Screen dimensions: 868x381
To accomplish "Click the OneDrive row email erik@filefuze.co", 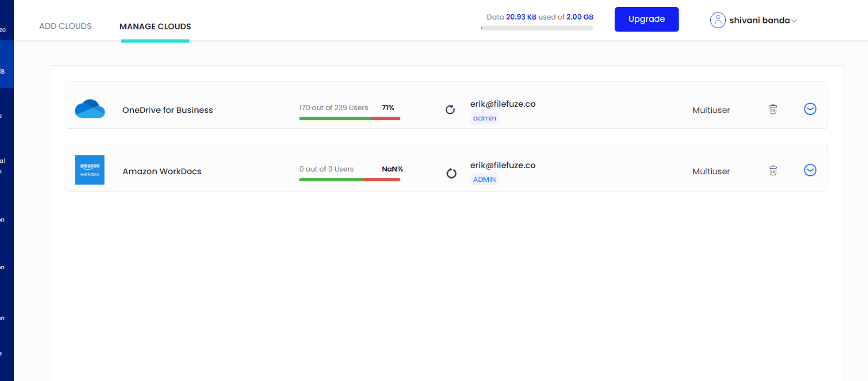I will pyautogui.click(x=503, y=104).
